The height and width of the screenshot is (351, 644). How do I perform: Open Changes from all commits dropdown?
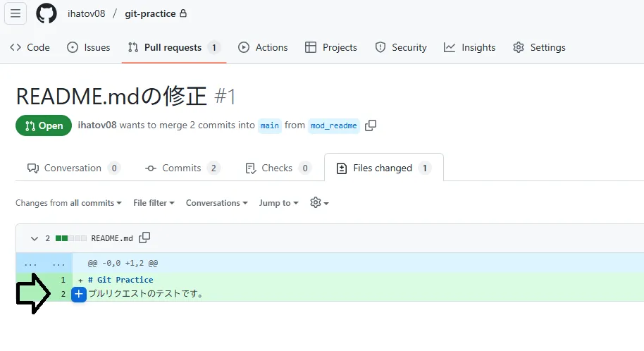click(68, 203)
